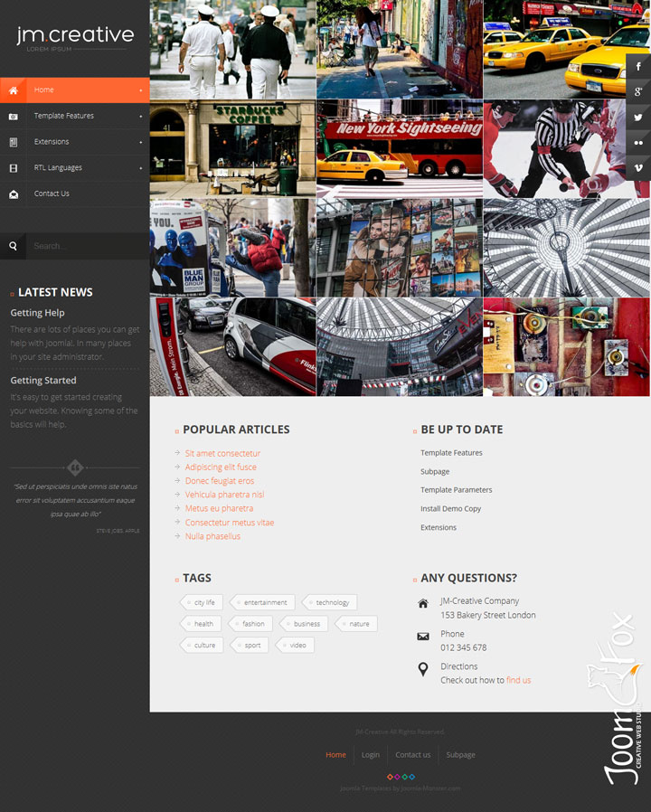Open article Consectetur metus vitae

(230, 523)
